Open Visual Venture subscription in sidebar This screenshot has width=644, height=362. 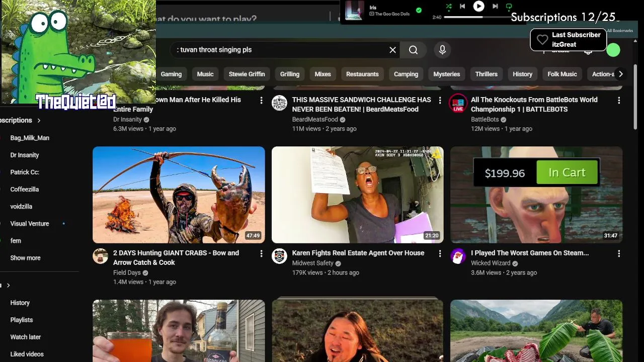pos(30,223)
